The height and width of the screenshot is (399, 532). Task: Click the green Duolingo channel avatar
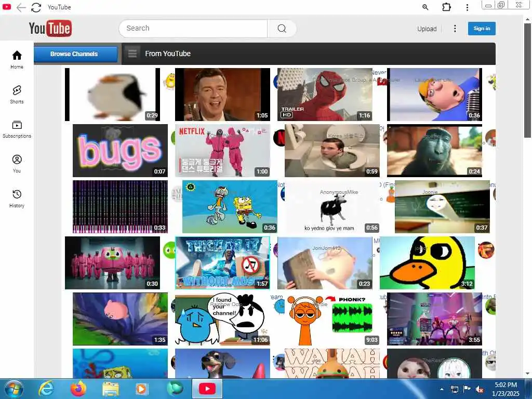169,250
